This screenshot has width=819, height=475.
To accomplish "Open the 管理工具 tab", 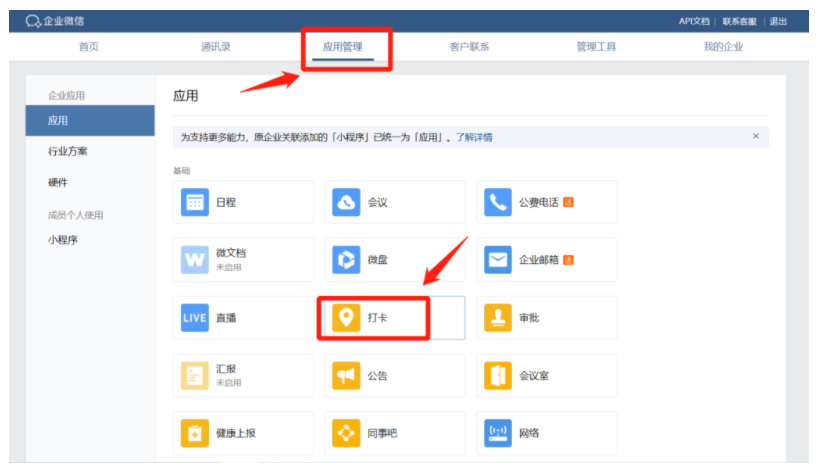I will pyautogui.click(x=596, y=47).
